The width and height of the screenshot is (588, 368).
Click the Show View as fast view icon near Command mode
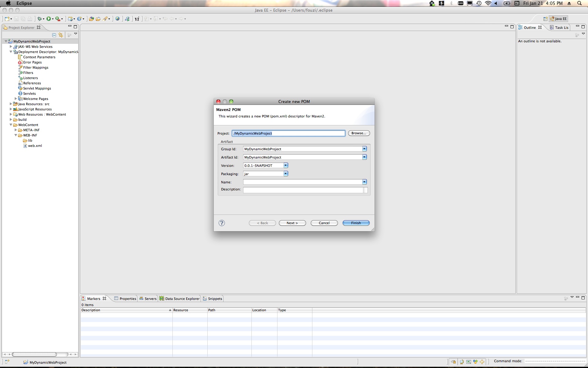454,362
